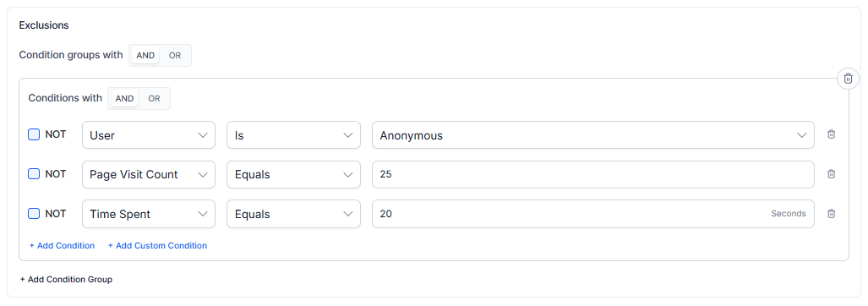Open the Is operator dropdown
This screenshot has width=868, height=306.
pyautogui.click(x=293, y=135)
